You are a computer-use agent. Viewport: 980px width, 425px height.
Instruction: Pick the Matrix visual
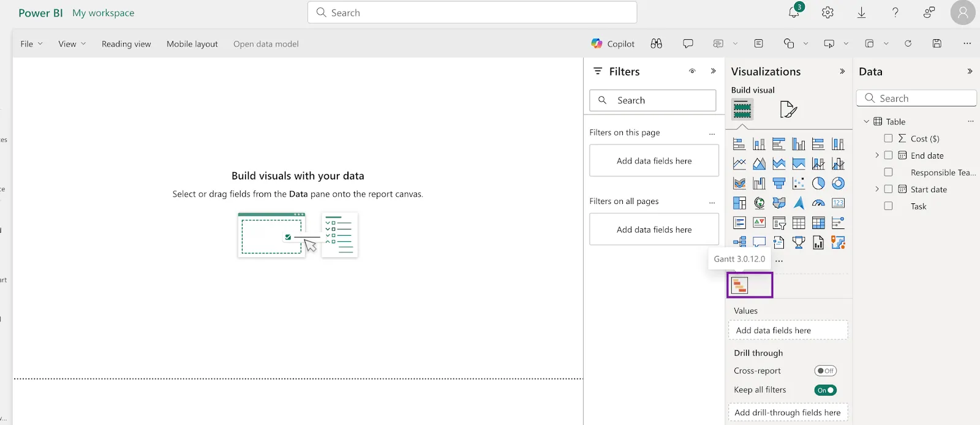click(x=818, y=223)
